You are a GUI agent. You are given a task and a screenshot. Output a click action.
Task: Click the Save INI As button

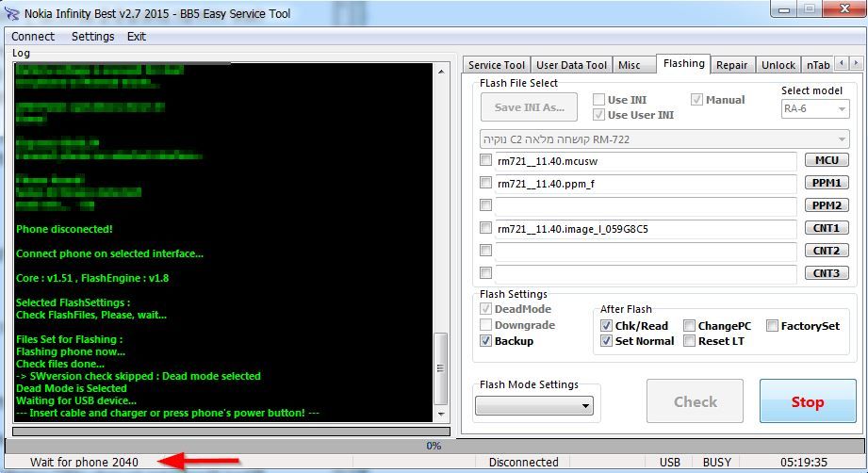[x=530, y=107]
